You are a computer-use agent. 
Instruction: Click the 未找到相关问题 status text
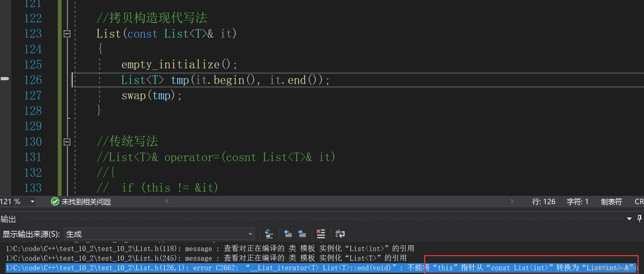pos(86,202)
